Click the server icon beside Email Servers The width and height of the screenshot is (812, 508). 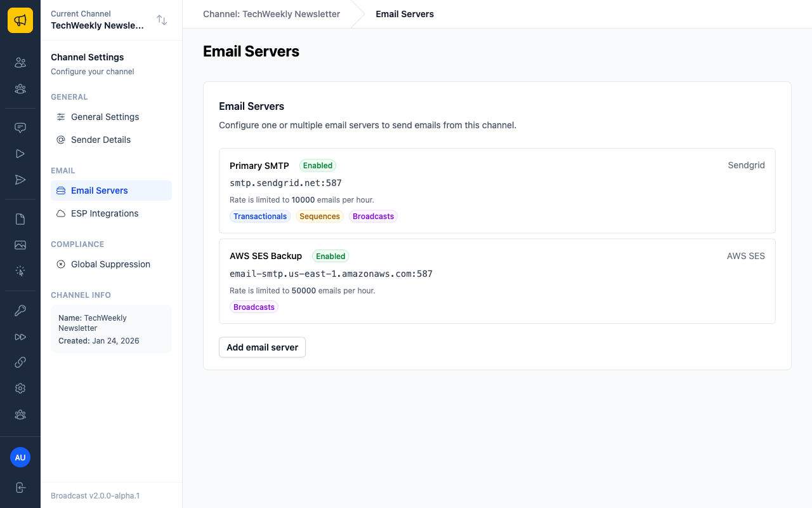click(61, 190)
